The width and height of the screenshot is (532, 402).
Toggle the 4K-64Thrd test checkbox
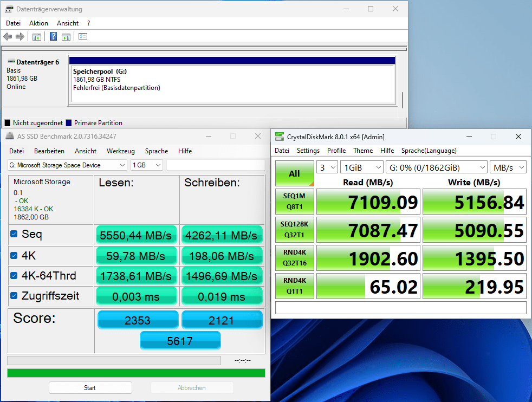14,275
